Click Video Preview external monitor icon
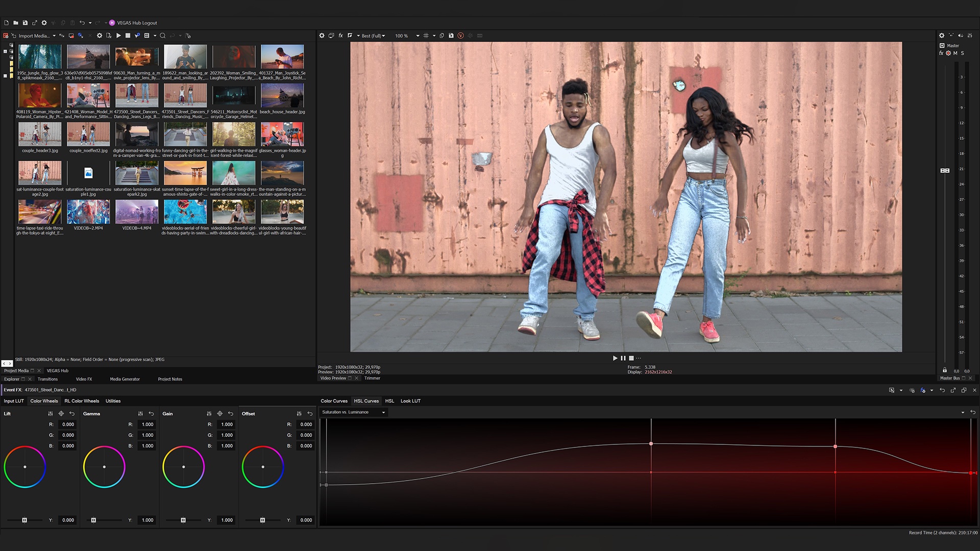The image size is (980, 551). click(x=331, y=36)
